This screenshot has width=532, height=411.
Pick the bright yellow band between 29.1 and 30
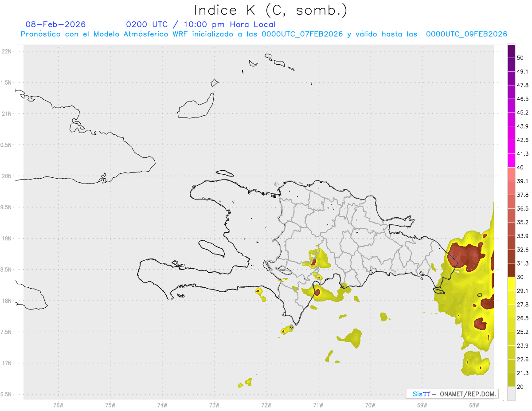511,284
